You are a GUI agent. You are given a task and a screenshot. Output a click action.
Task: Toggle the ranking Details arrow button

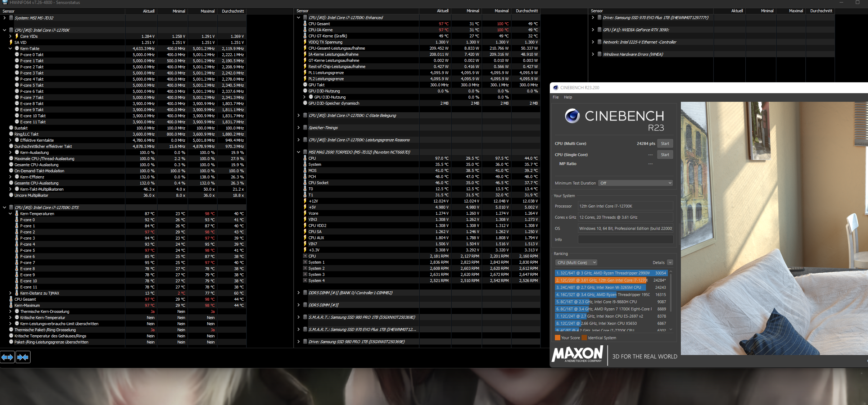pyautogui.click(x=670, y=263)
